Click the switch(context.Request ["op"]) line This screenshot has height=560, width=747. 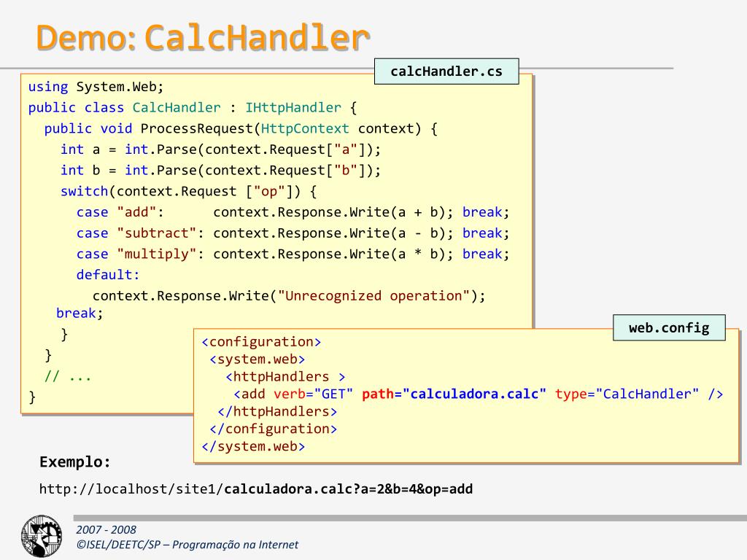click(x=189, y=192)
